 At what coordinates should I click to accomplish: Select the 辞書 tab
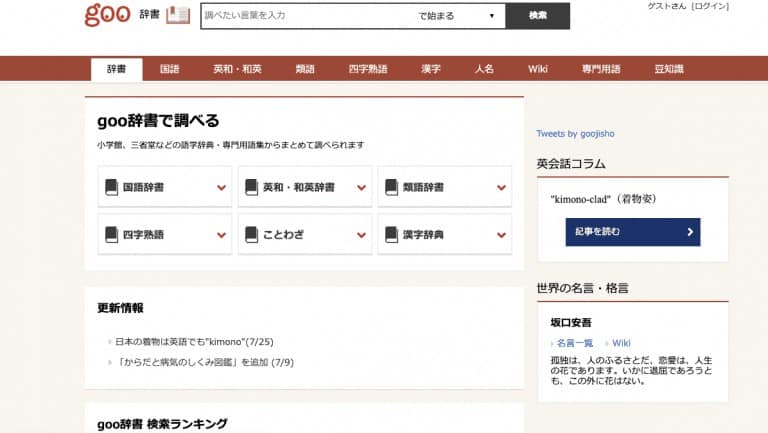[x=117, y=69]
